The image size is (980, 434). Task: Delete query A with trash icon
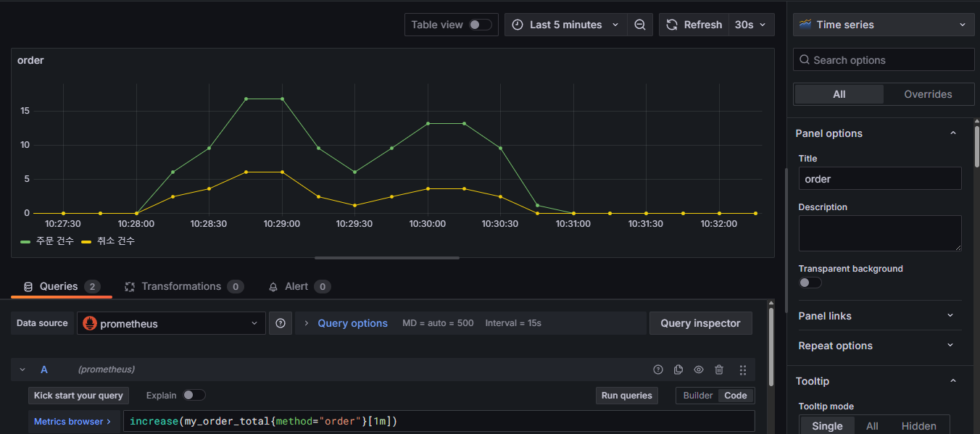[719, 370]
